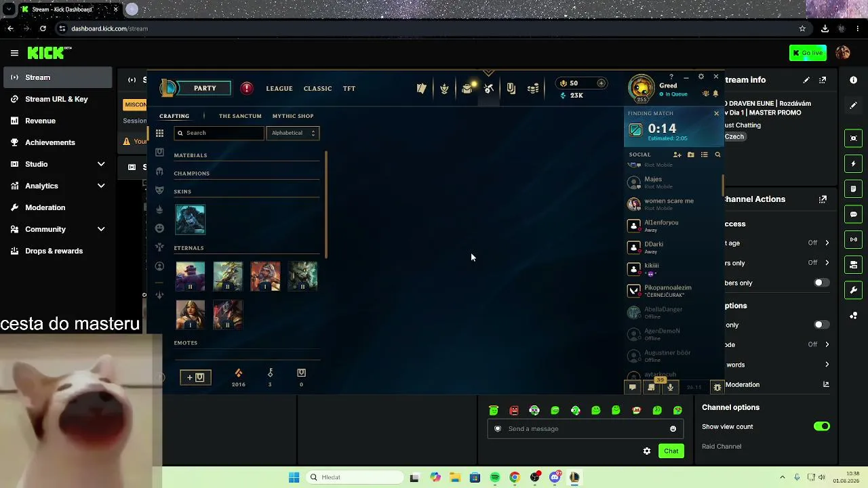The image size is (868, 488).
Task: Open League client notifications bell
Action: click(x=715, y=94)
